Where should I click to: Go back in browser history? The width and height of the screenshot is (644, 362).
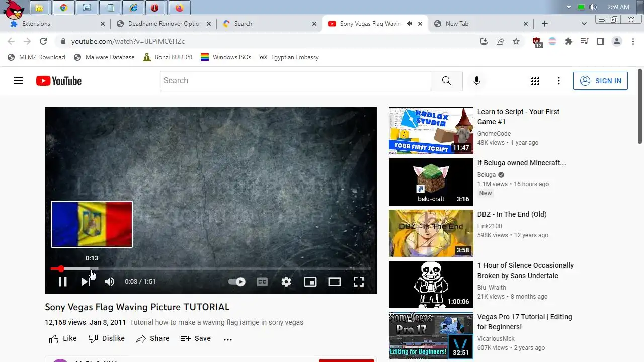[x=11, y=42]
